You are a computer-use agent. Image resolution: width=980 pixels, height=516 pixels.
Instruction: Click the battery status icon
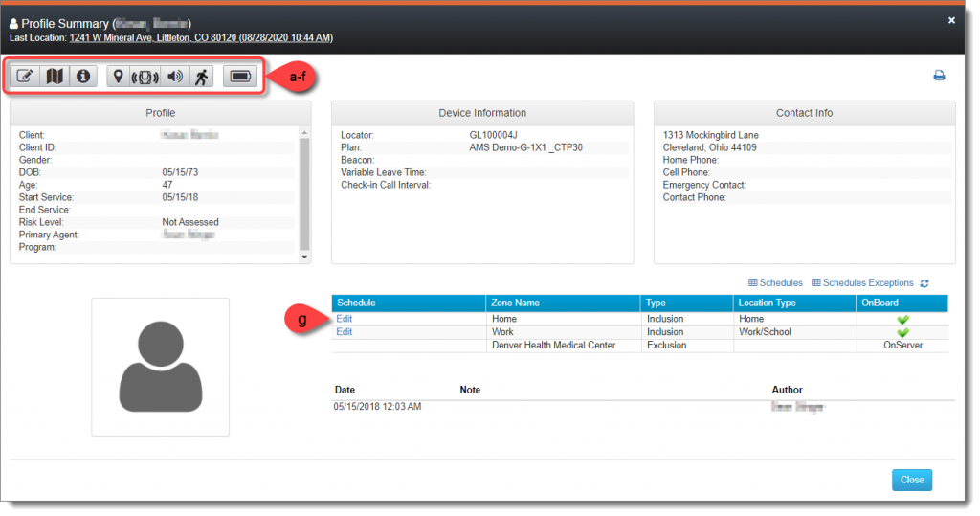click(x=240, y=77)
